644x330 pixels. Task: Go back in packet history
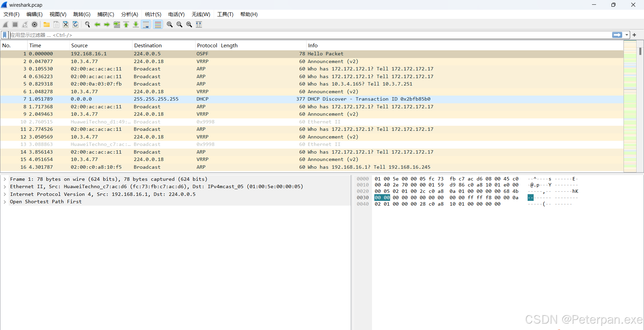tap(97, 24)
